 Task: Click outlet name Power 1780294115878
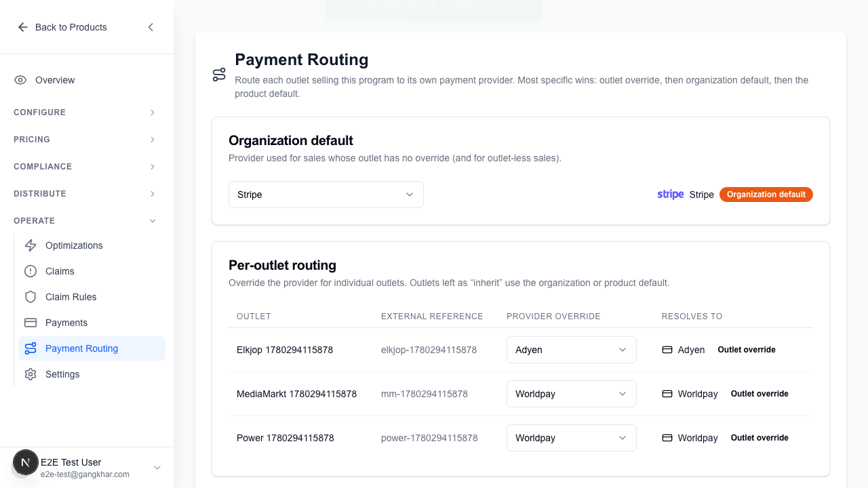(x=285, y=438)
